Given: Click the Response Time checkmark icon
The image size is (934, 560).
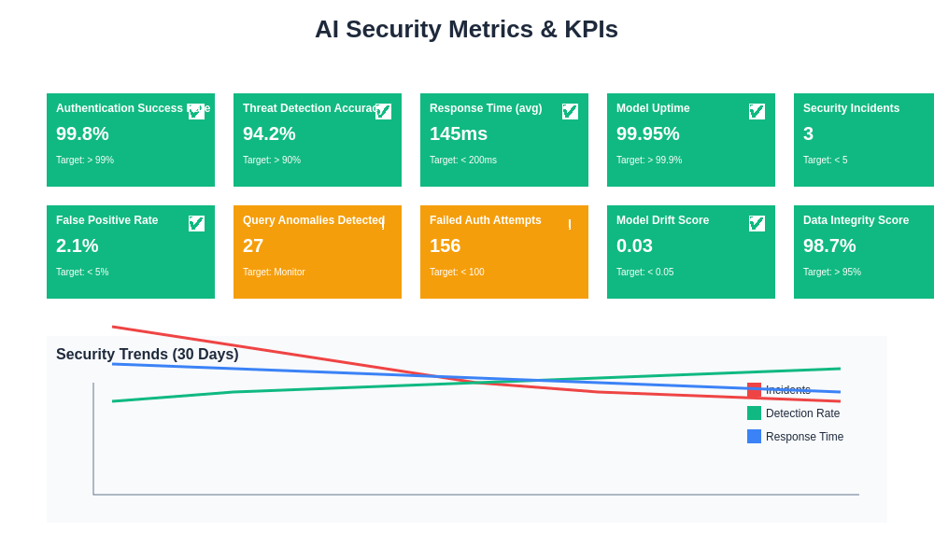Looking at the screenshot, I should coord(570,111).
